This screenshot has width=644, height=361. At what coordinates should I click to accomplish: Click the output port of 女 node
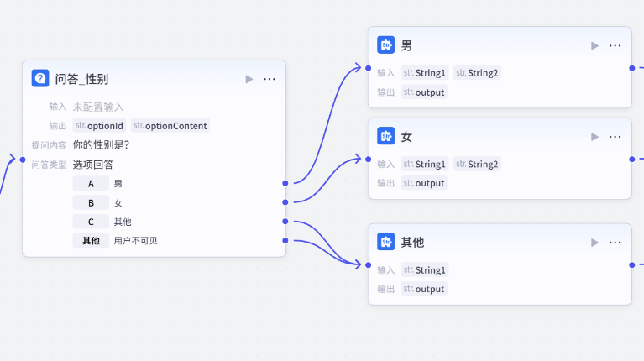[631, 160]
